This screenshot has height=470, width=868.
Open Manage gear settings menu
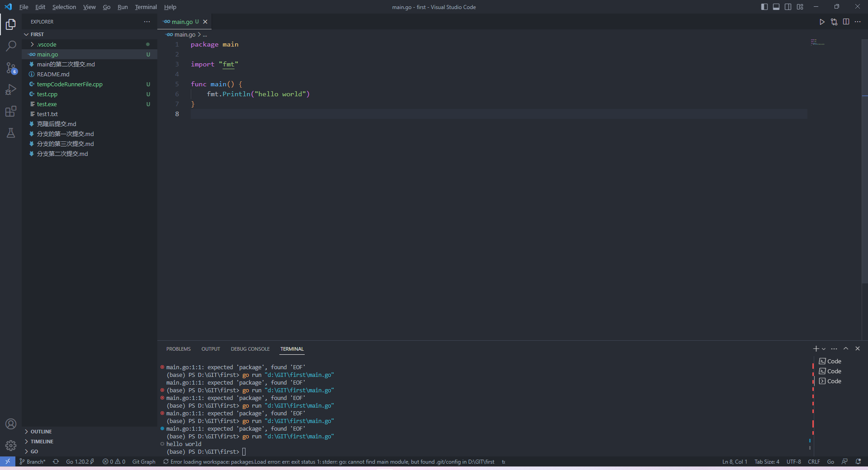[11, 446]
